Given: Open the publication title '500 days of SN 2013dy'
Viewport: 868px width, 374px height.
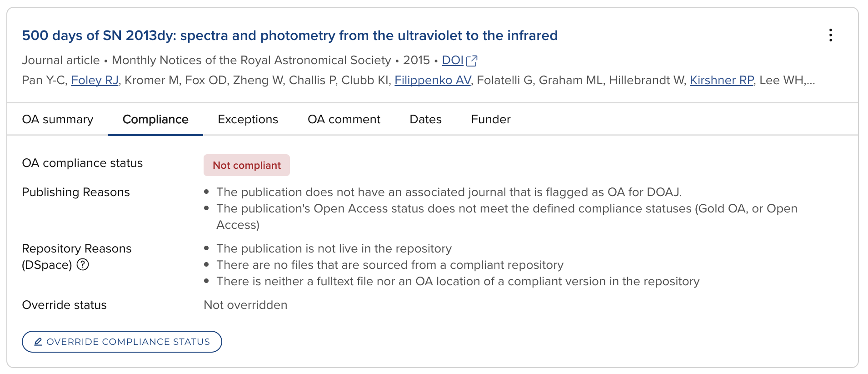Looking at the screenshot, I should pyautogui.click(x=289, y=35).
